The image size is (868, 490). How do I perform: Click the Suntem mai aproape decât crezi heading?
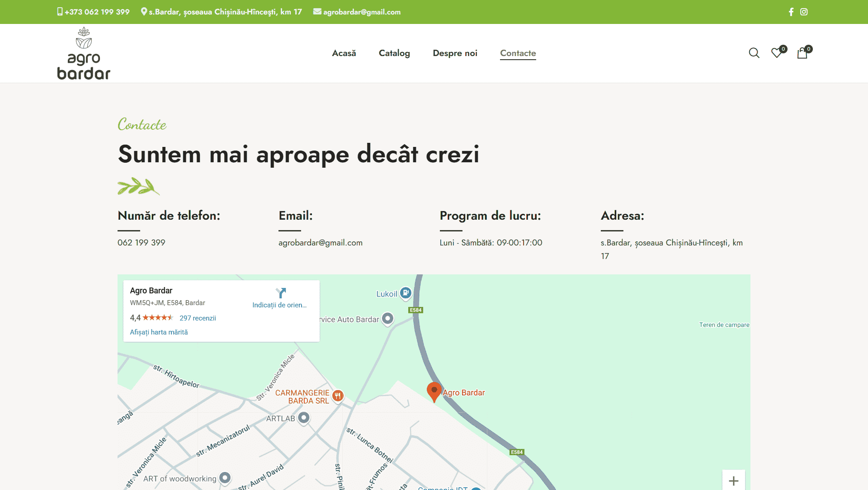coord(298,154)
